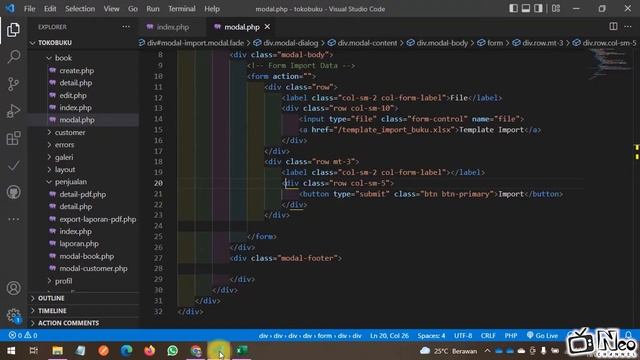
Task: Open the Edit menu
Action: click(50, 9)
